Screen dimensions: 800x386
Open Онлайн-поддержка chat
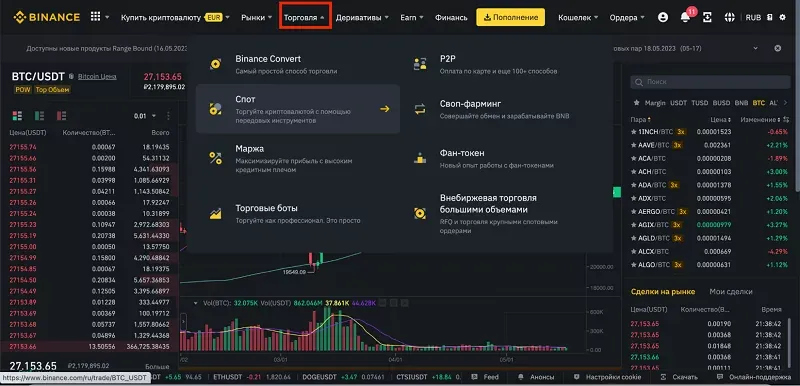tap(754, 377)
